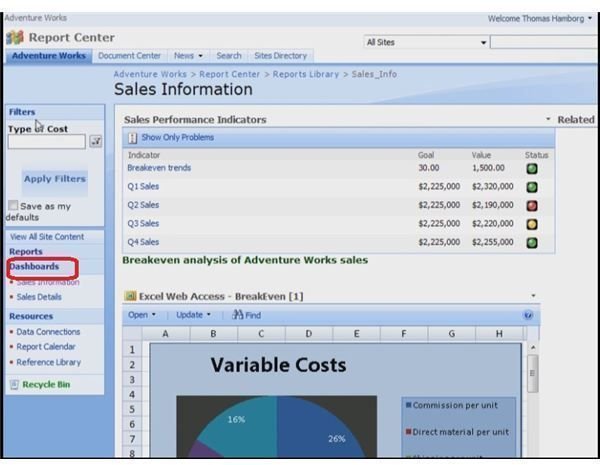Image resolution: width=600 pixels, height=465 pixels.
Task: Switch to the Adventure Works tab
Action: 49,56
